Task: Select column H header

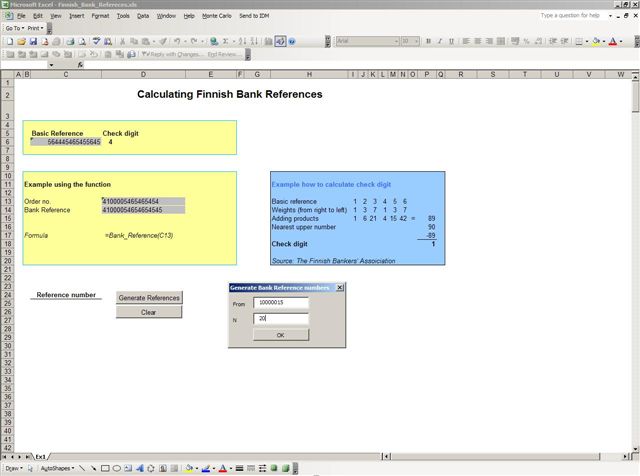Action: (309, 74)
